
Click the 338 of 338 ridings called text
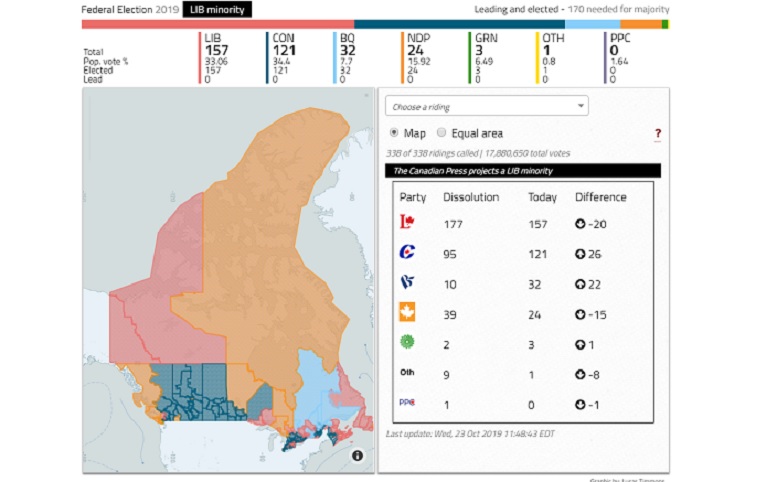pos(432,154)
